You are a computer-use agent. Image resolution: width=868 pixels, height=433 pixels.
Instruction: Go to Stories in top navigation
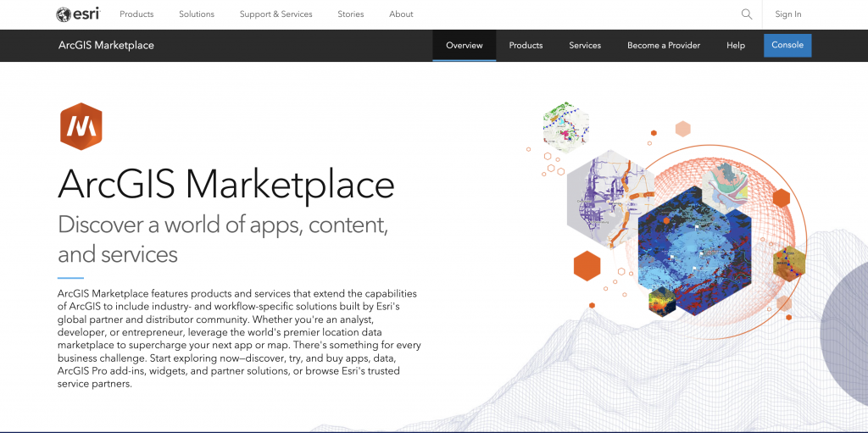pyautogui.click(x=350, y=14)
